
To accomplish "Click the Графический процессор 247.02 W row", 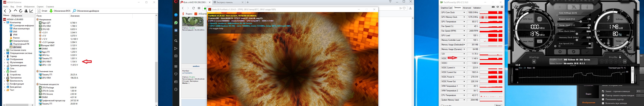I will coord(58,101).
